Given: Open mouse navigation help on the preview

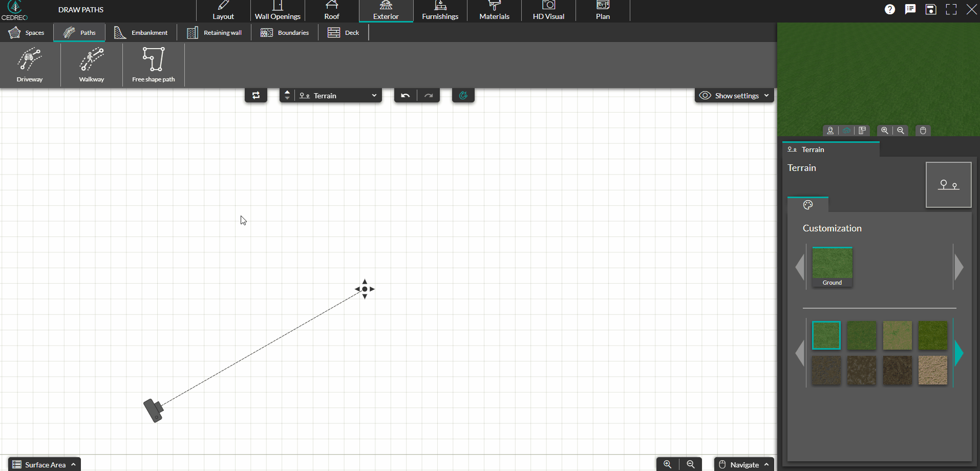Looking at the screenshot, I should point(923,130).
